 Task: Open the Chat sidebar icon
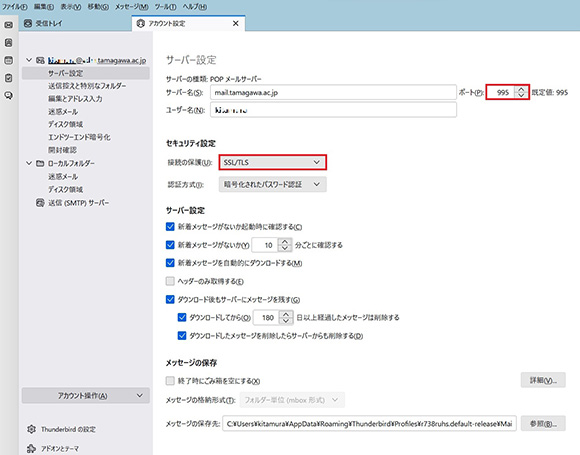tap(9, 95)
